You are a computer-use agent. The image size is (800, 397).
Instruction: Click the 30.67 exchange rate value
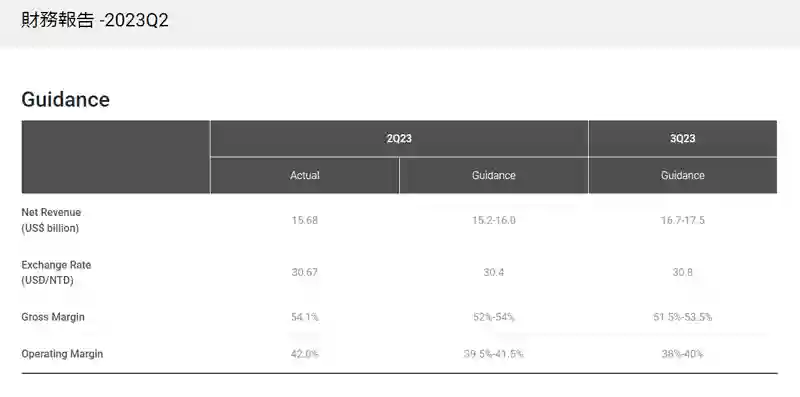coord(305,272)
